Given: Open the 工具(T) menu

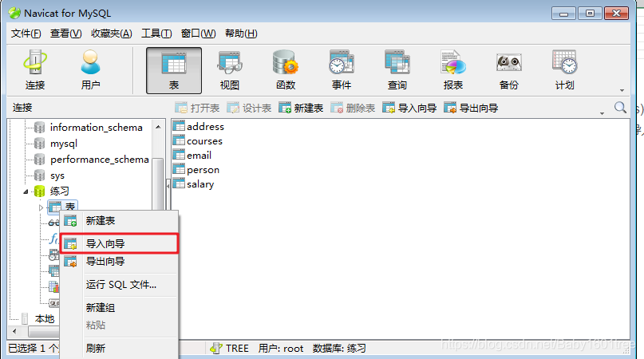Looking at the screenshot, I should click(x=156, y=34).
